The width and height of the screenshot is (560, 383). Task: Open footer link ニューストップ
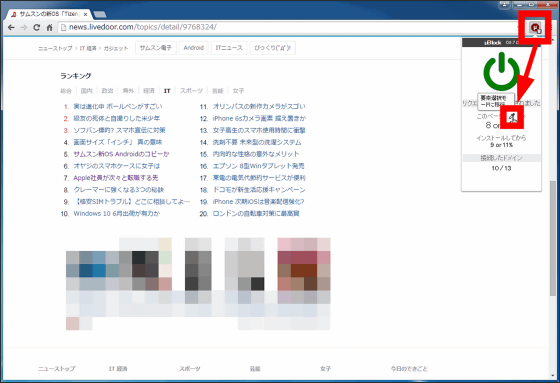(56, 369)
